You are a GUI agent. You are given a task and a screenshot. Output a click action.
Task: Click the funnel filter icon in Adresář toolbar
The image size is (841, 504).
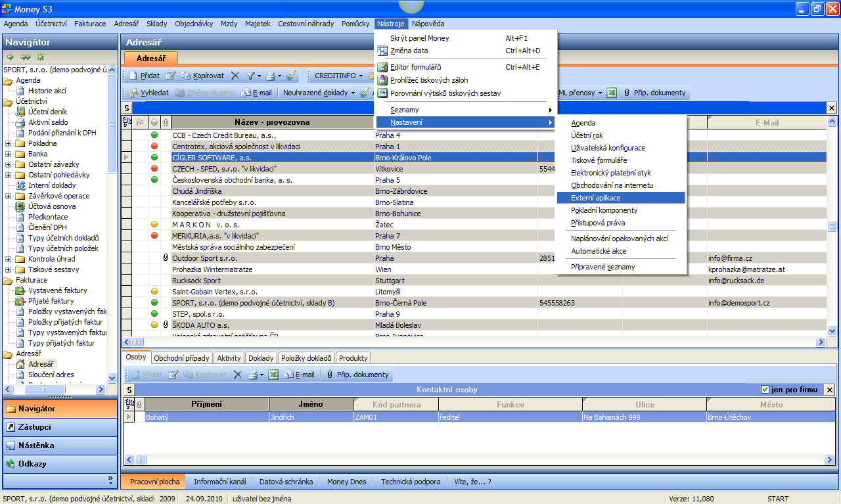(250, 76)
